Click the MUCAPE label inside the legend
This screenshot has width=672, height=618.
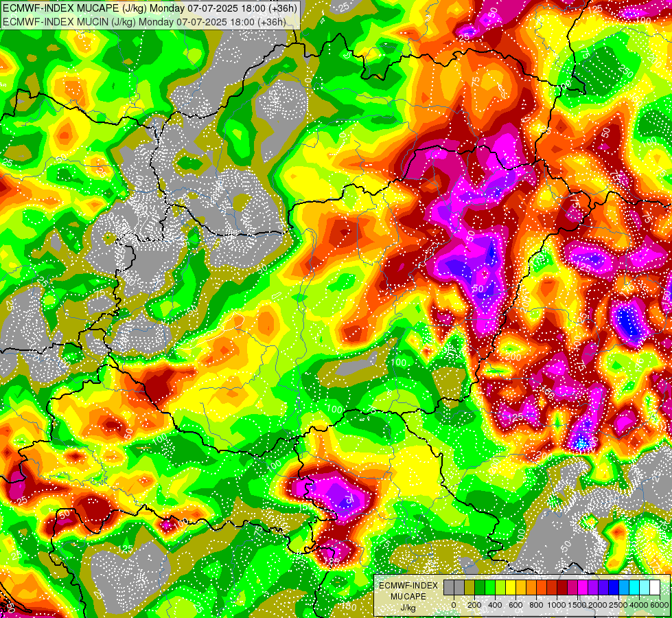408,597
